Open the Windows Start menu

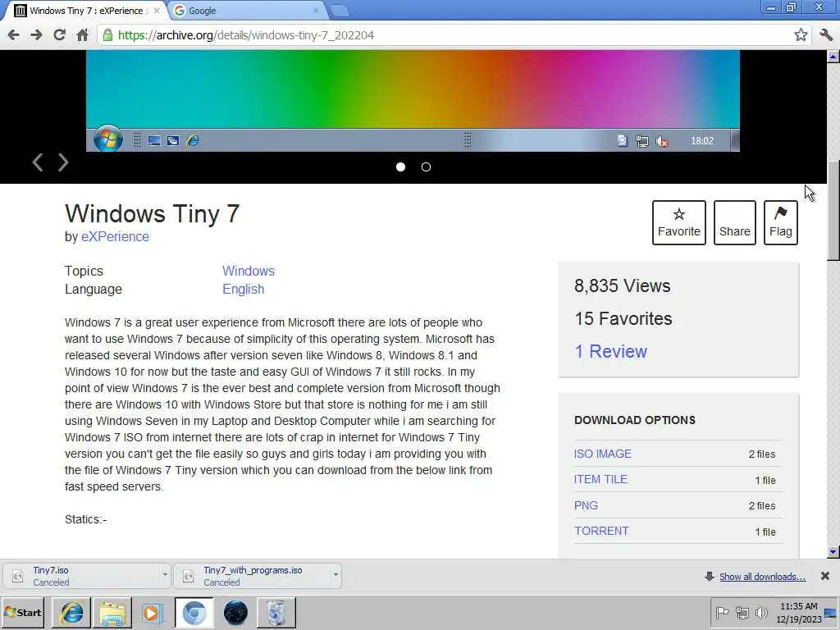(22, 612)
